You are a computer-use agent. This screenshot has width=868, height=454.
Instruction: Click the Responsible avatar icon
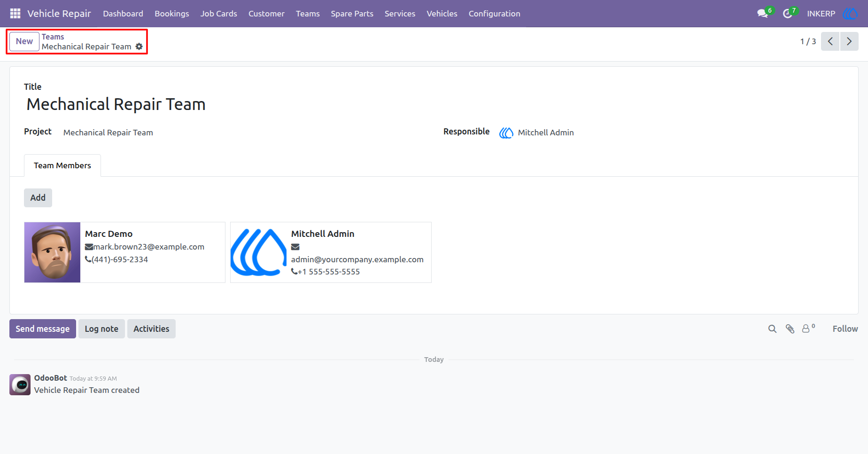point(506,133)
